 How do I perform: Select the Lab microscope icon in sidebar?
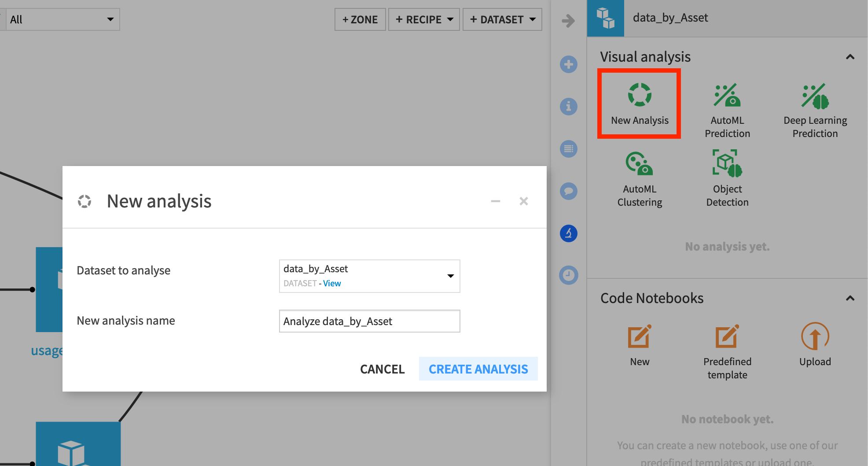(569, 233)
